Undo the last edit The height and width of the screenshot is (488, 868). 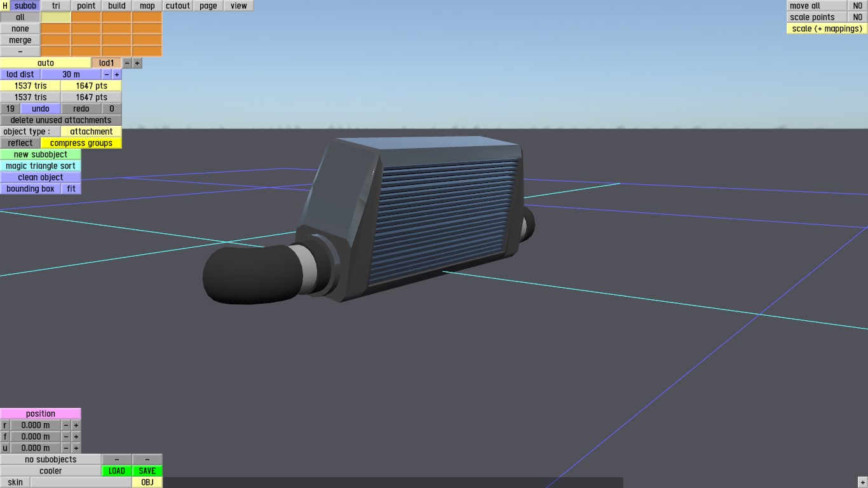(41, 109)
